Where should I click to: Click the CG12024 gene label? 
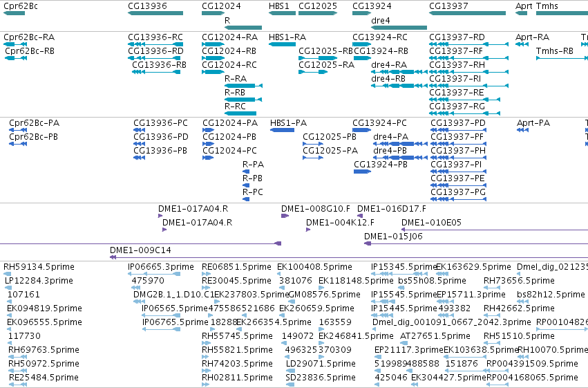[221, 6]
